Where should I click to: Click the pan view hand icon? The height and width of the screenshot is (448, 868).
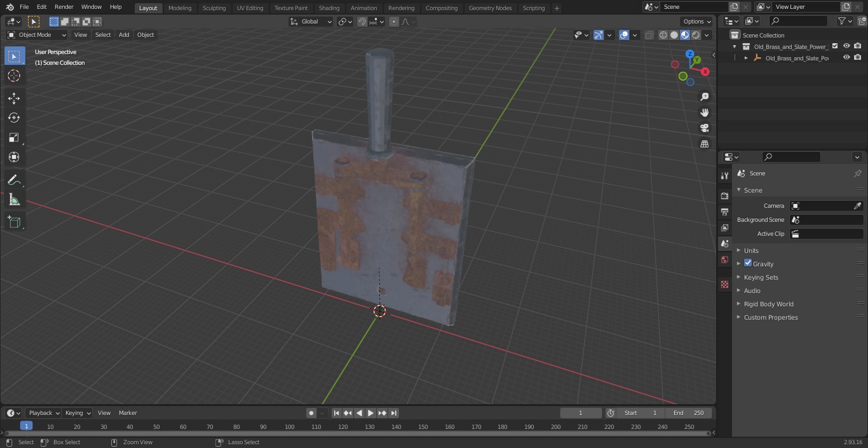[x=704, y=112]
